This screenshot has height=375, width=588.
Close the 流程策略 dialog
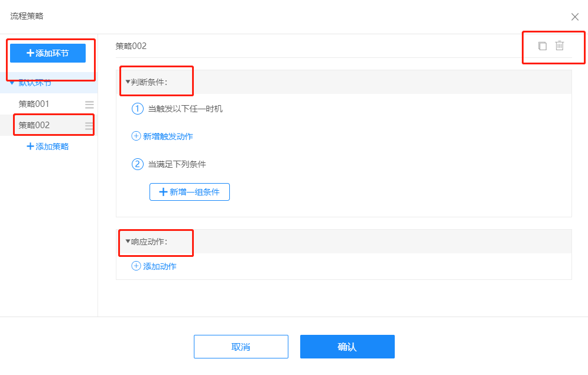575,17
